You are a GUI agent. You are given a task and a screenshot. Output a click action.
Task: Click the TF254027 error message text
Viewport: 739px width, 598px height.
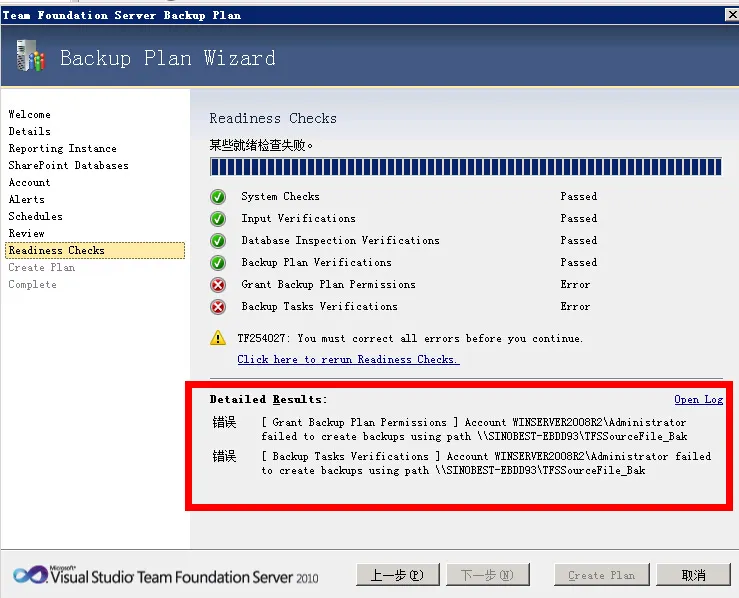410,338
